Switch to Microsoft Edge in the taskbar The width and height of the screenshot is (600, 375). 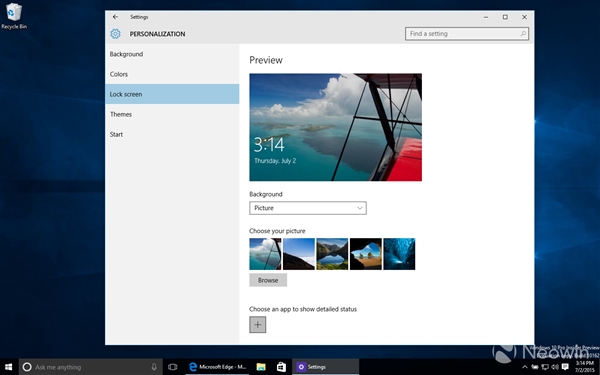(x=217, y=367)
